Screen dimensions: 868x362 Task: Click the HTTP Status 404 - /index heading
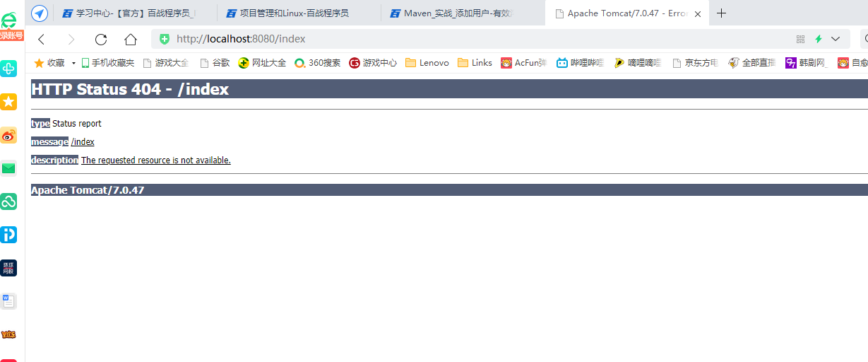click(x=130, y=88)
